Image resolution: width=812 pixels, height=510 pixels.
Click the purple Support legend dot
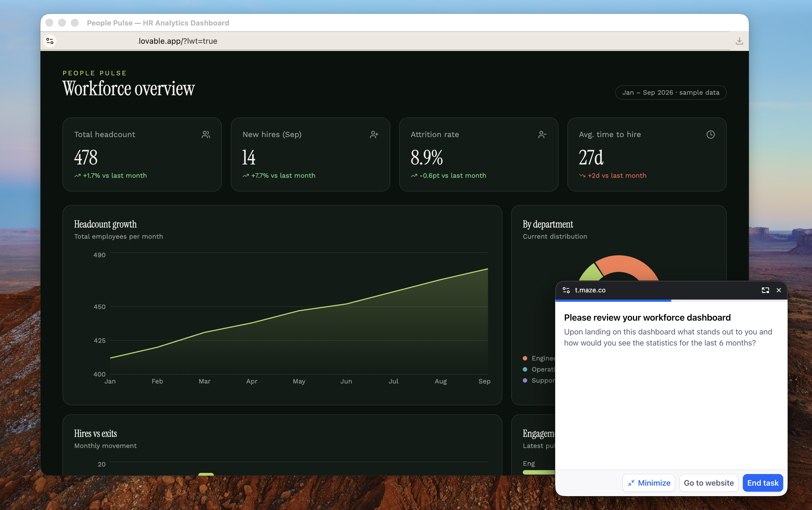point(525,380)
